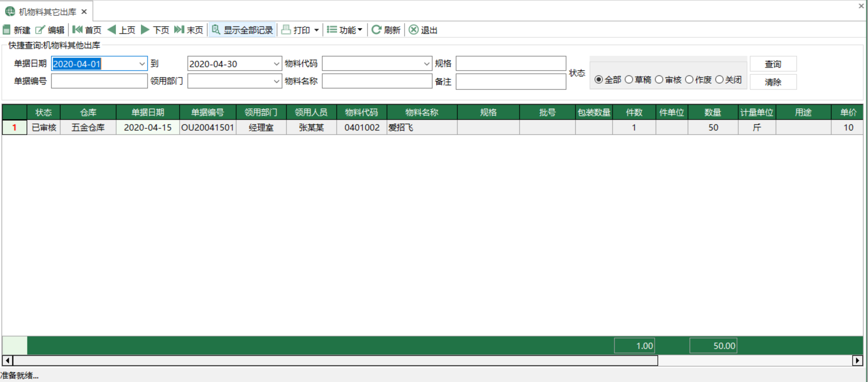Click the 仓库 column header
868x382 pixels.
pyautogui.click(x=88, y=112)
